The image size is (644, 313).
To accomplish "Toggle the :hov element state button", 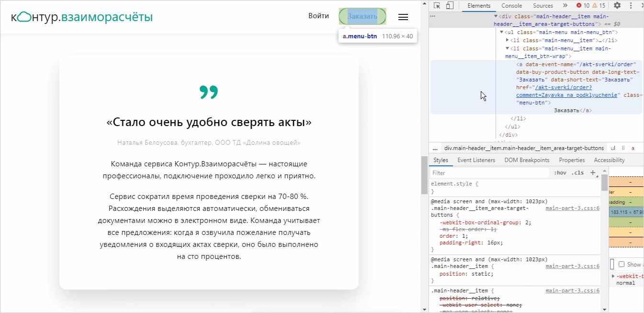I will click(560, 173).
